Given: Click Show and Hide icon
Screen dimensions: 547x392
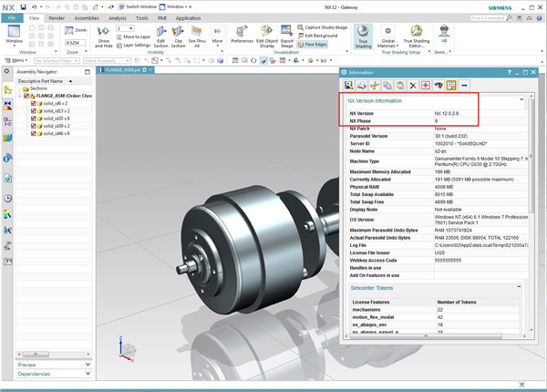Looking at the screenshot, I should (103, 33).
